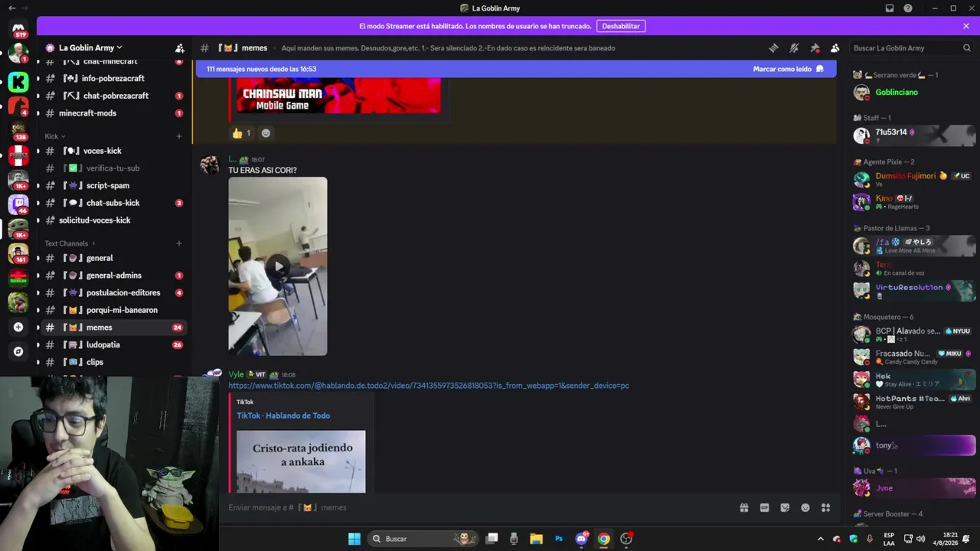The image size is (980, 551).
Task: Create channel in Kick category plus
Action: coord(179,136)
